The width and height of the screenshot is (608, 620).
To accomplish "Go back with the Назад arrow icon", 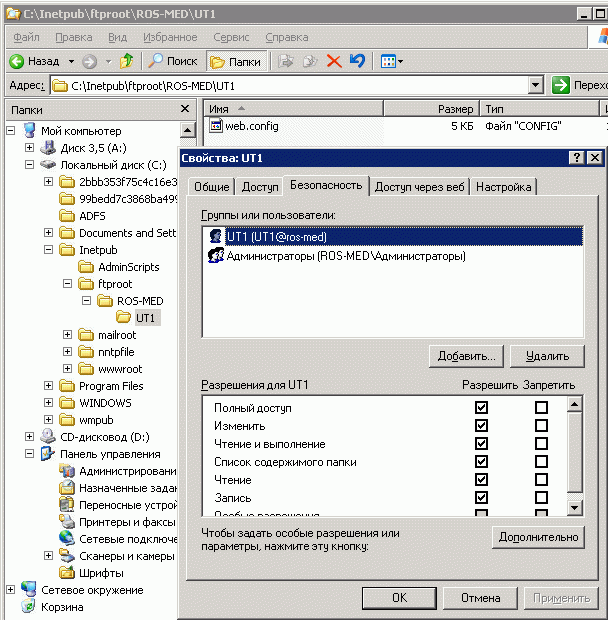I will click(17, 61).
